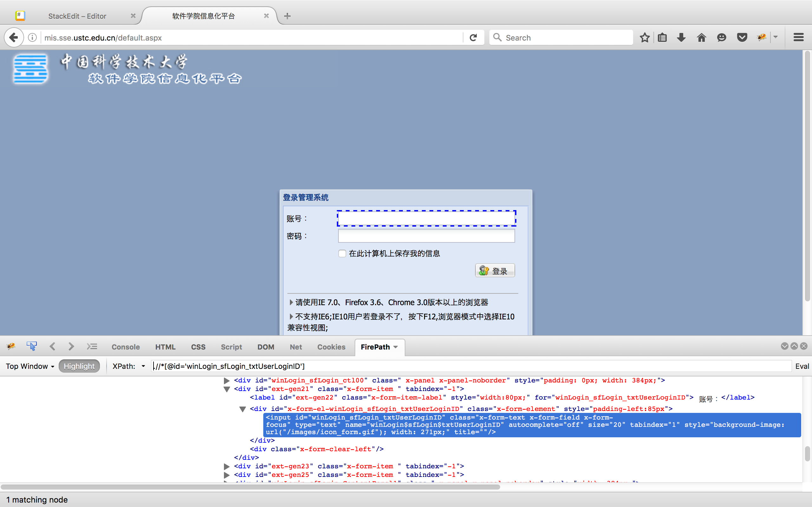Screen dimensions: 812x507
Task: Open the Firebug menu via the bug icon
Action: tap(10, 347)
